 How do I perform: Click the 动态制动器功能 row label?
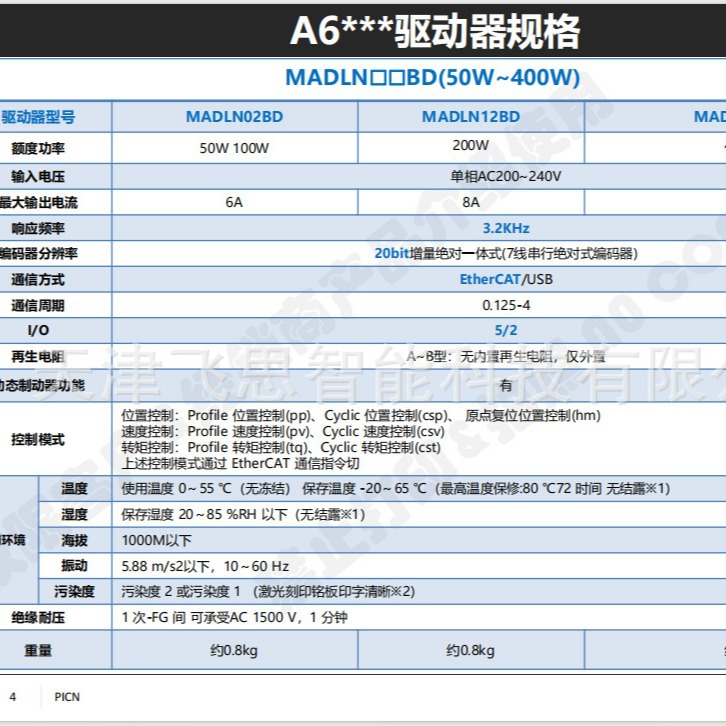[x=42, y=385]
